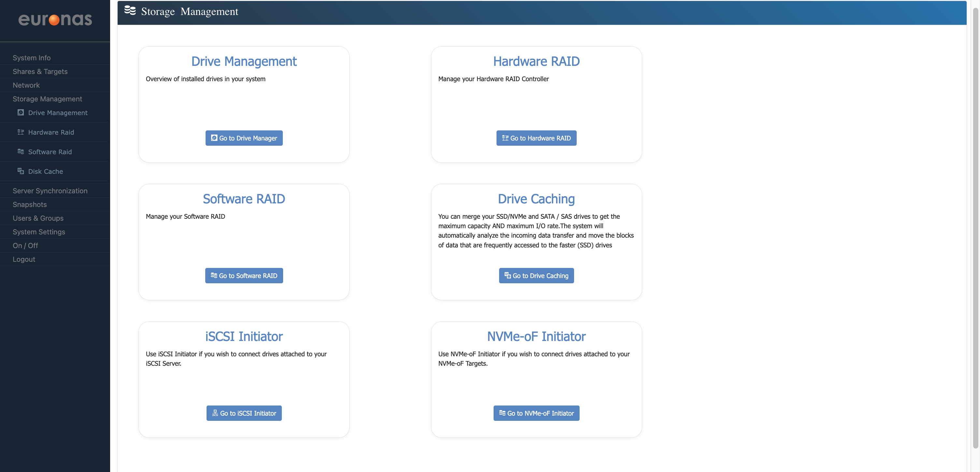The image size is (980, 472).
Task: Open the Drive Caching card title
Action: click(x=536, y=199)
